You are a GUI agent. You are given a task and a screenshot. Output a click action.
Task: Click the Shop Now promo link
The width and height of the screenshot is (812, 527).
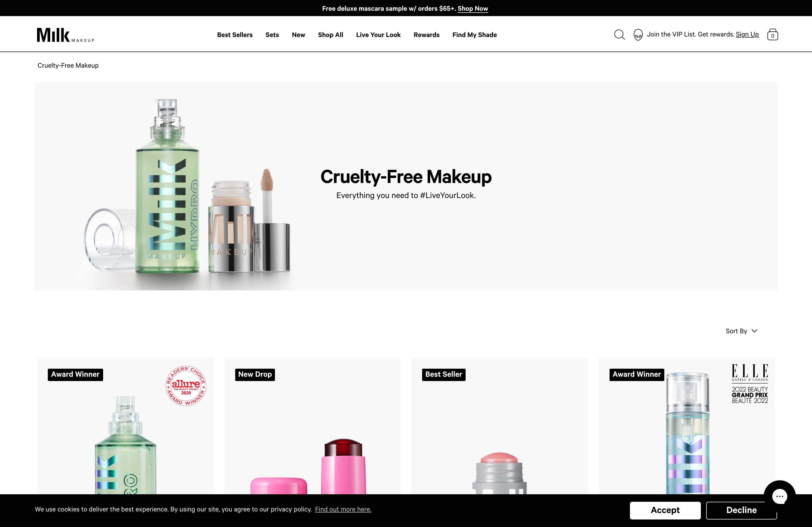[473, 9]
